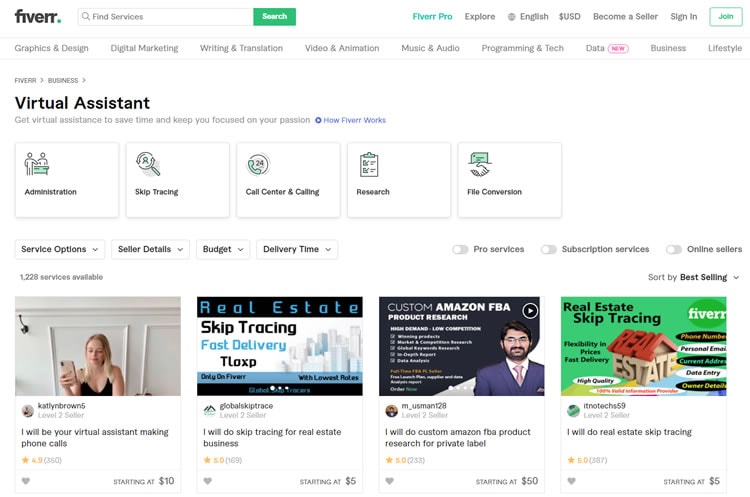This screenshot has width=750, height=497.
Task: Open the Explore link
Action: [480, 16]
